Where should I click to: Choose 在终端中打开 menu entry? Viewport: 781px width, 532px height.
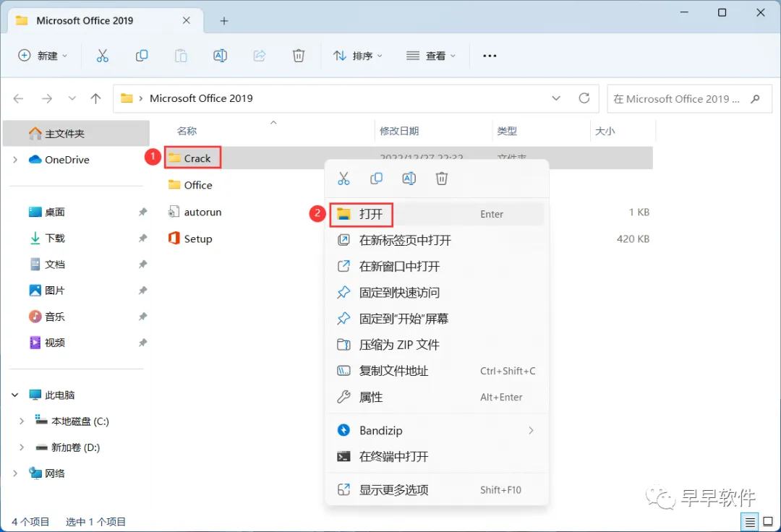point(437,456)
